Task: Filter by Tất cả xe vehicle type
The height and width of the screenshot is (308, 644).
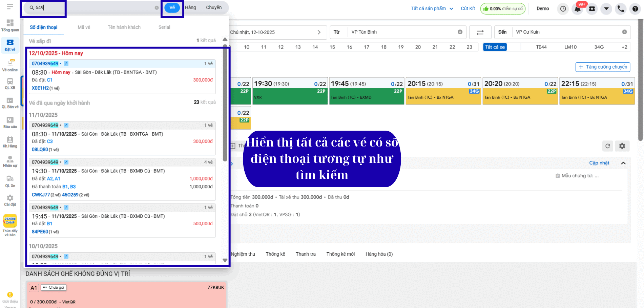Action: point(495,47)
